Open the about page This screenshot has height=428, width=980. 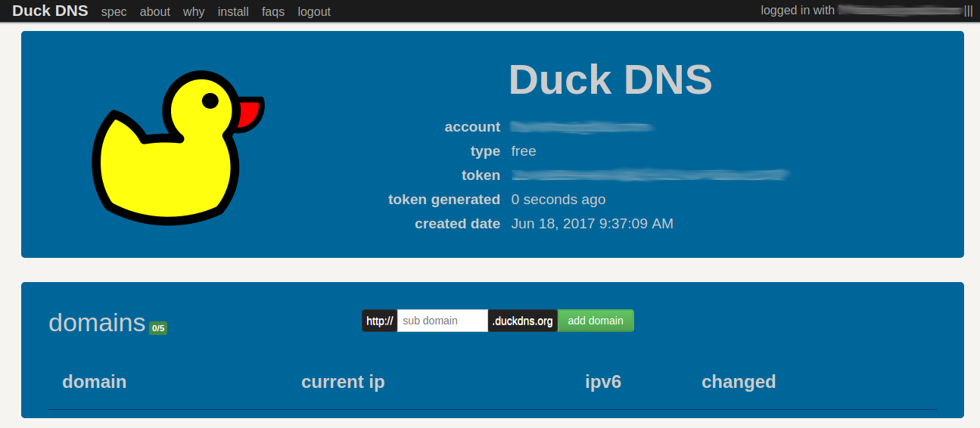pyautogui.click(x=155, y=11)
